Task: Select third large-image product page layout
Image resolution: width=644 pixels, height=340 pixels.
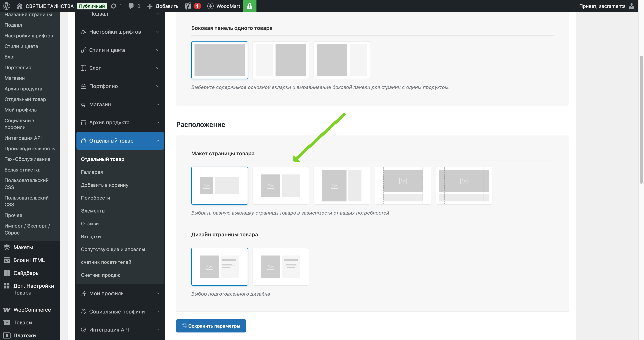Action: point(342,186)
